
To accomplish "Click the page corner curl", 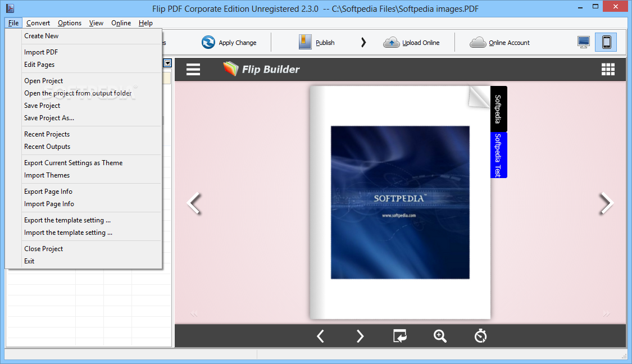I will point(479,97).
